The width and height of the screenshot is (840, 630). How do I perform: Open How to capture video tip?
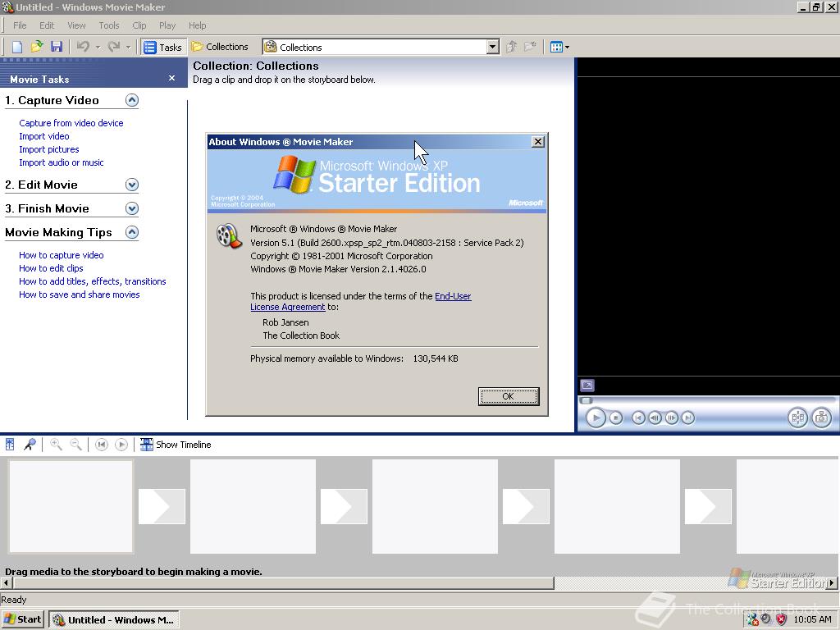click(61, 255)
